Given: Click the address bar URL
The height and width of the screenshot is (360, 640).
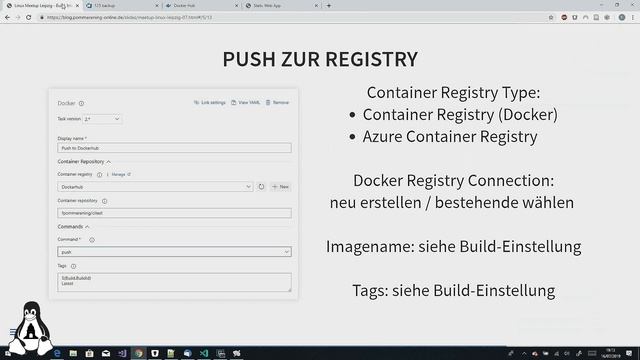Looking at the screenshot, I should pos(129,18).
